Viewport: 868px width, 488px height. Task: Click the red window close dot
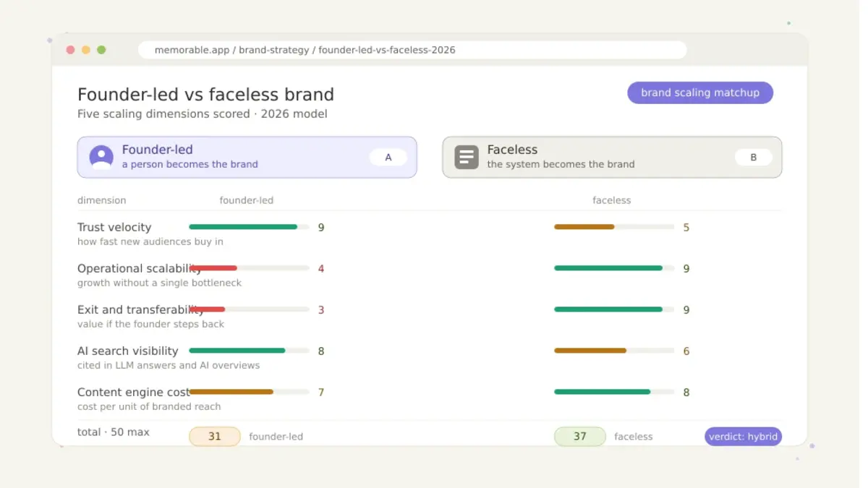coord(70,50)
